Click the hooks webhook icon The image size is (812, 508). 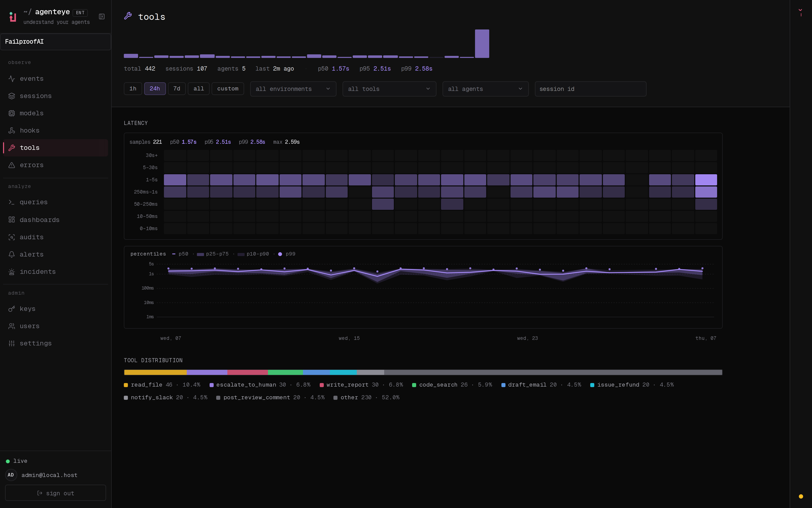coord(12,130)
